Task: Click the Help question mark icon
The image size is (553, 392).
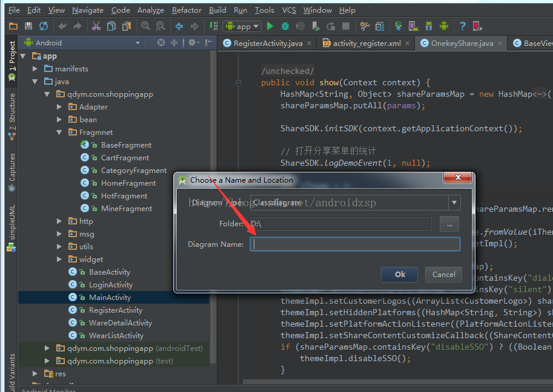Action: [x=462, y=26]
